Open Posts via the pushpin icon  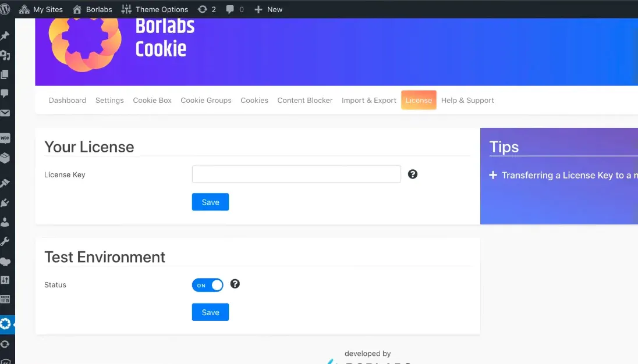click(5, 36)
